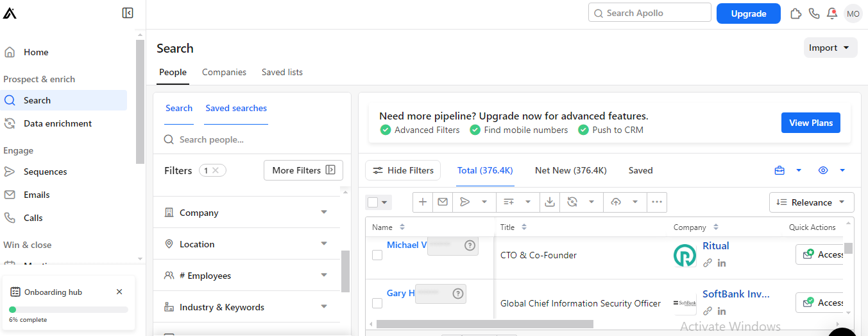Click the enrich refresh icon in toolbar
Screen dimensions: 868x336
point(572,202)
